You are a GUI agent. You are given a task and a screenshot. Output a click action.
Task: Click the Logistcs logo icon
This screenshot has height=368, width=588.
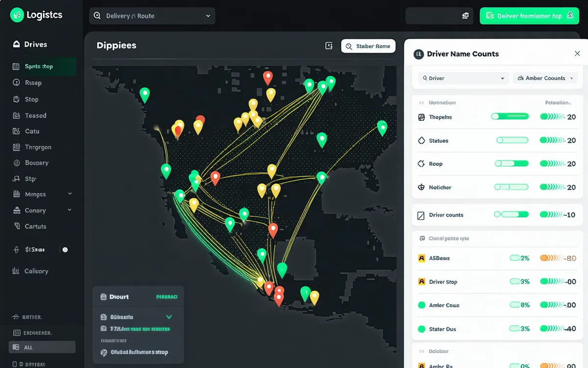(17, 15)
